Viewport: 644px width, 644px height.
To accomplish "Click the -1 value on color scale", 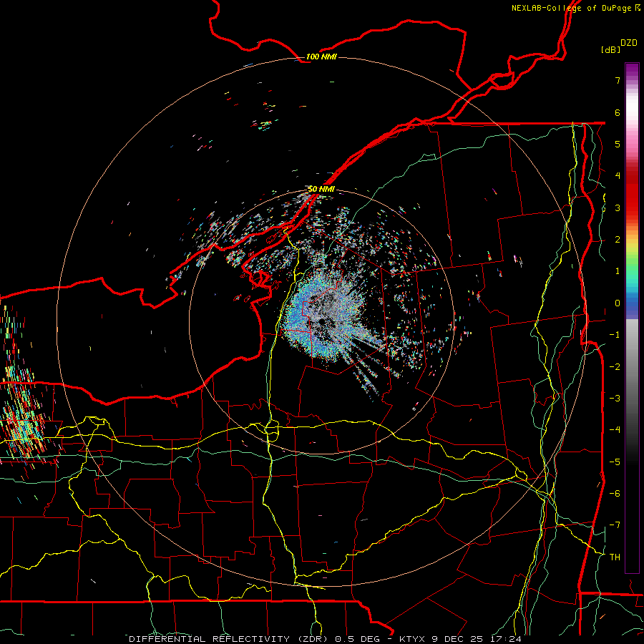I will [x=615, y=335].
